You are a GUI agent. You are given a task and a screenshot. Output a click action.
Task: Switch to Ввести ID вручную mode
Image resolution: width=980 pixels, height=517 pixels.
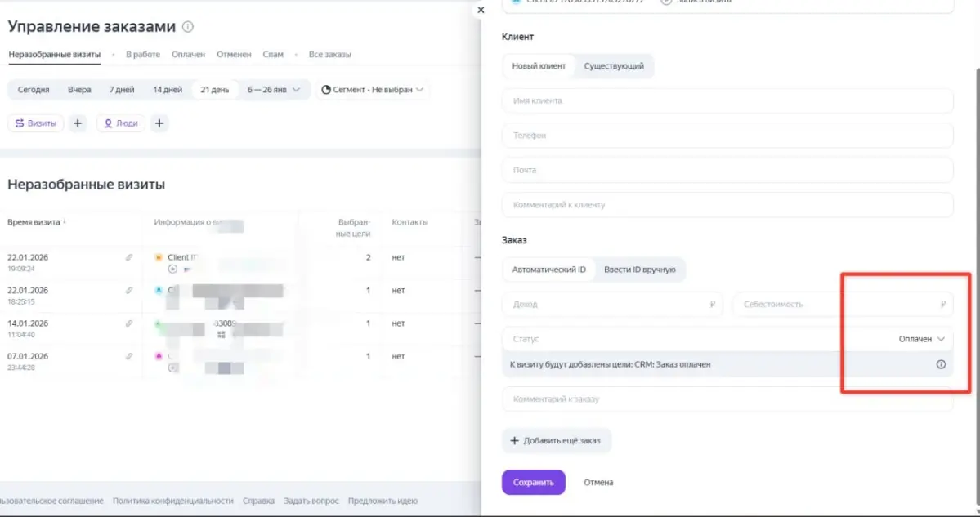(x=639, y=270)
